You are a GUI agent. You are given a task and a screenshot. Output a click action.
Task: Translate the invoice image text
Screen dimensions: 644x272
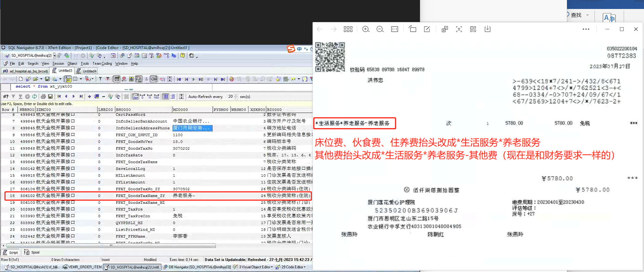pos(445,29)
